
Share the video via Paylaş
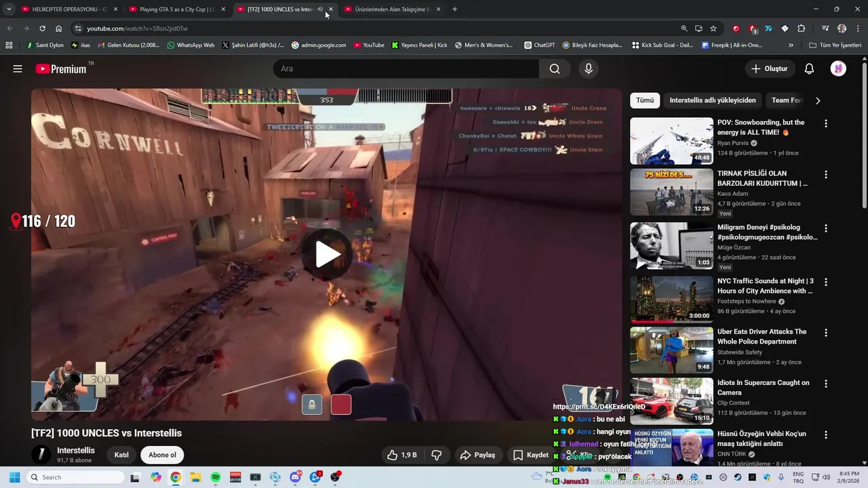pos(477,455)
